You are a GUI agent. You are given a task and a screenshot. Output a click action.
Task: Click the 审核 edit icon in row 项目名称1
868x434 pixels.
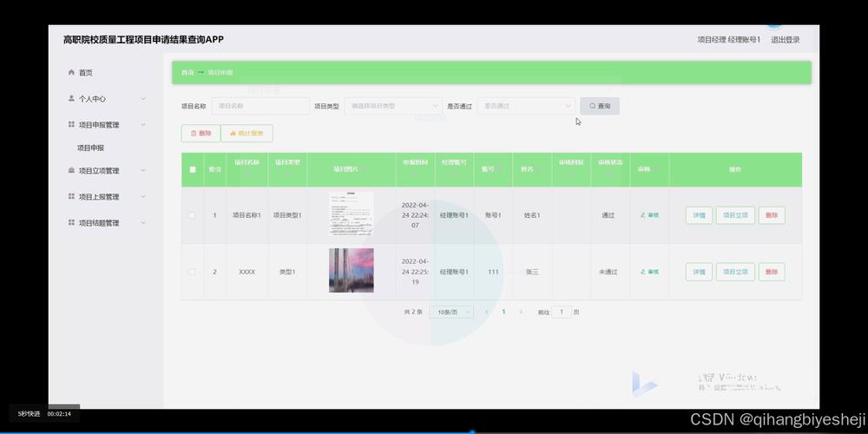coord(642,215)
